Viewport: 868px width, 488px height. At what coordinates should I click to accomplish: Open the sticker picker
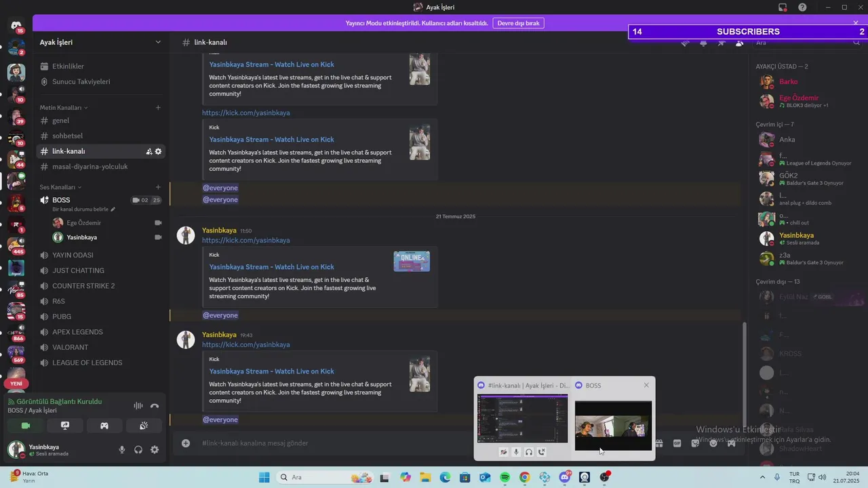[x=695, y=443]
